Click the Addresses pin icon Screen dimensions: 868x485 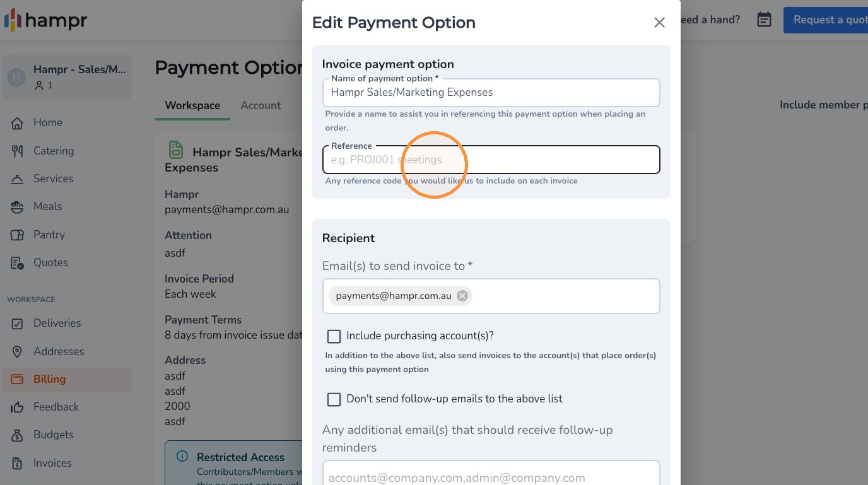(18, 352)
